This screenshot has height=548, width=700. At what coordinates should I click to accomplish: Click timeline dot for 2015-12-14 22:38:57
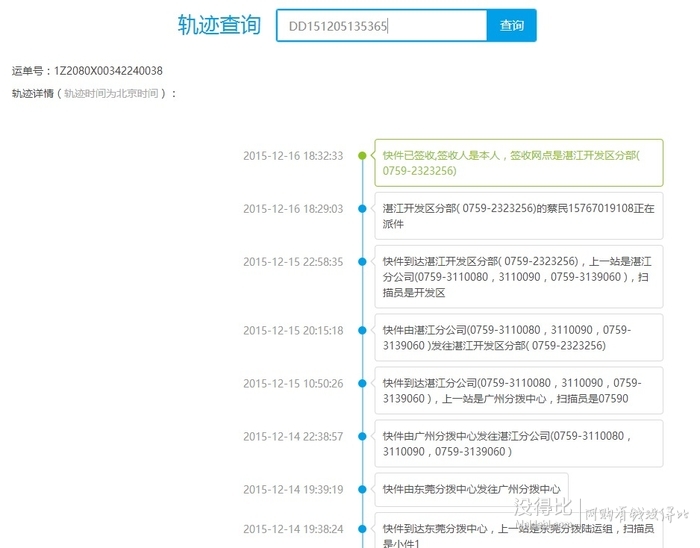[362, 436]
